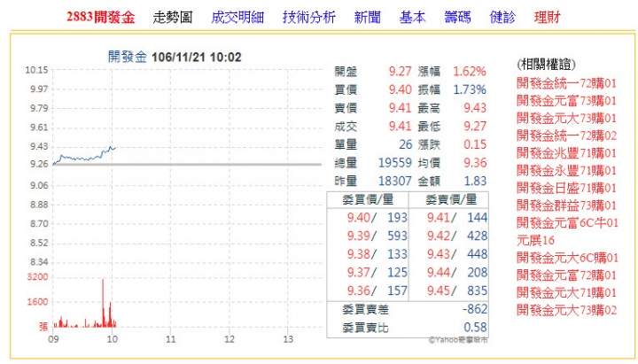Open the 基本 tab
The height and width of the screenshot is (364, 638).
pos(412,17)
